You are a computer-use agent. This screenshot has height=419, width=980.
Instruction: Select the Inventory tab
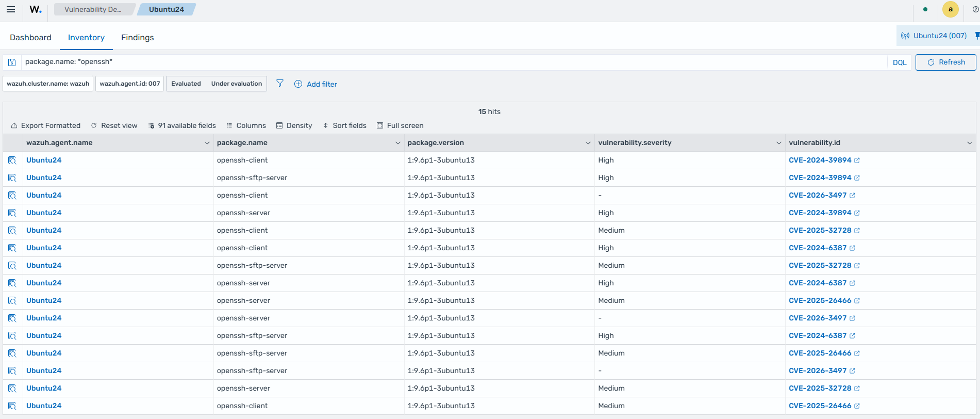pos(86,38)
